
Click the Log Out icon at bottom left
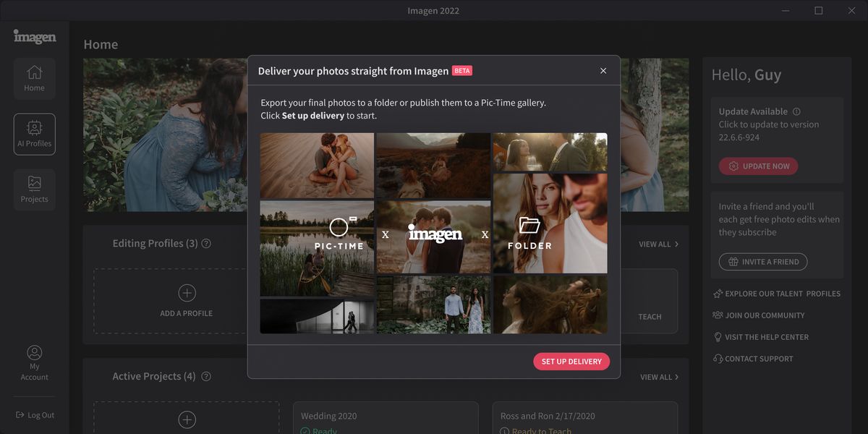click(21, 414)
